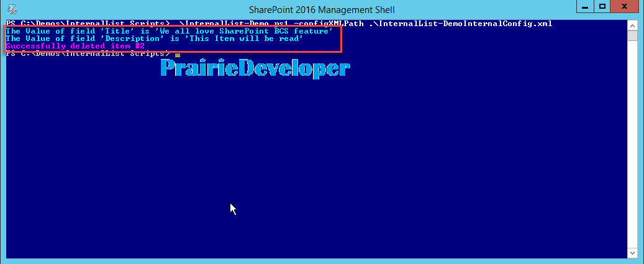Open the Management Shell system menu icon
This screenshot has width=644, height=264.
(x=12, y=9)
